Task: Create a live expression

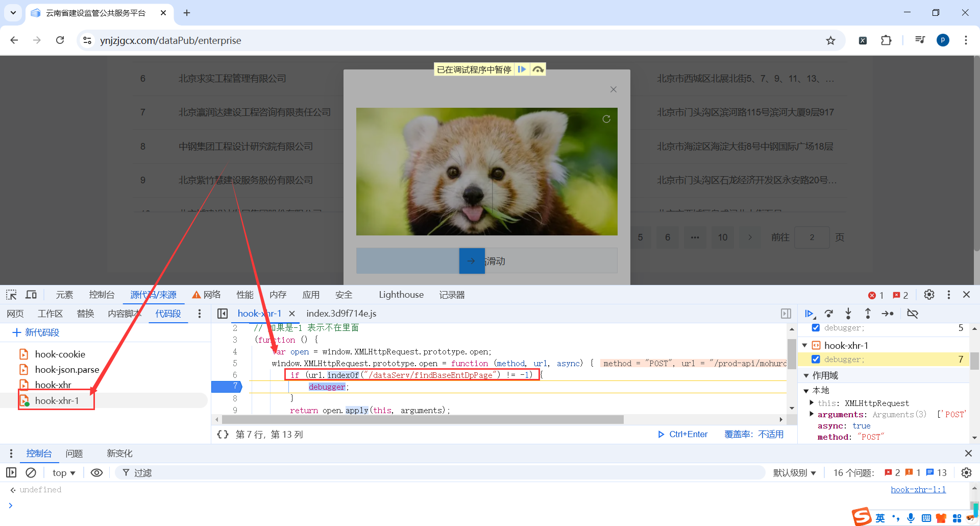Action: (96, 473)
